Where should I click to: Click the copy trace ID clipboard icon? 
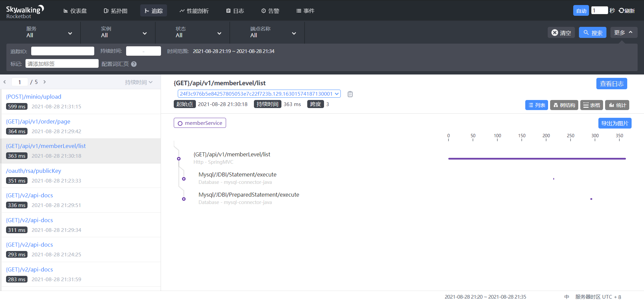coord(350,94)
